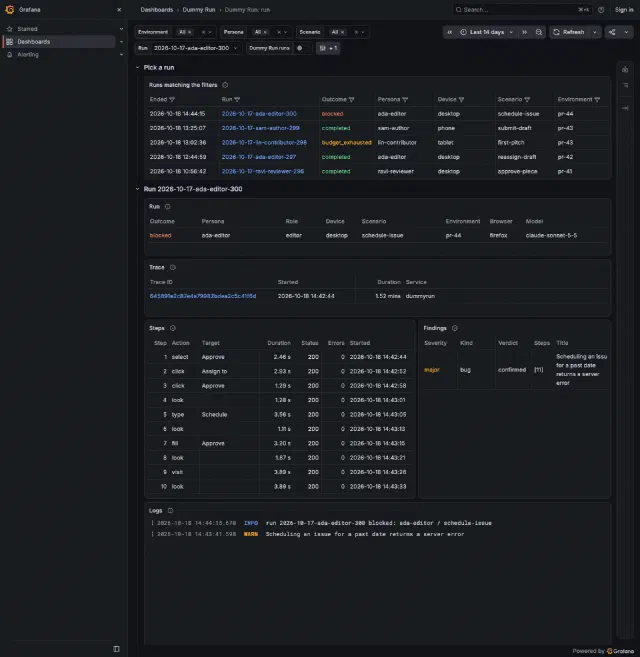Screen dimensions: 640x657
Task: Show info icon next to the Steps panel title
Action: point(173,328)
